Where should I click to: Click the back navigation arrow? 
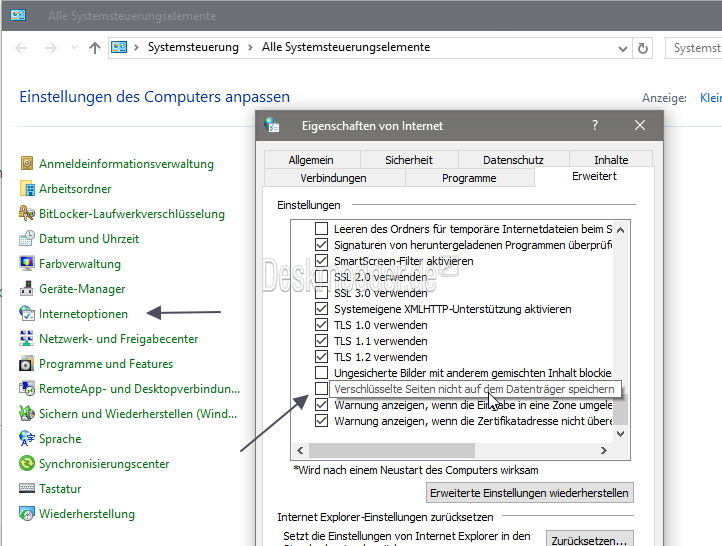21,48
